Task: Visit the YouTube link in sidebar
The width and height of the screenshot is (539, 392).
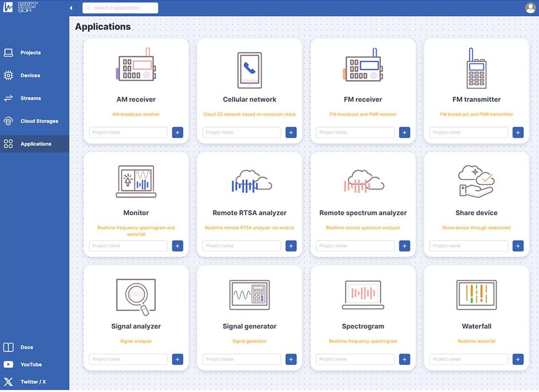Action: pos(31,365)
